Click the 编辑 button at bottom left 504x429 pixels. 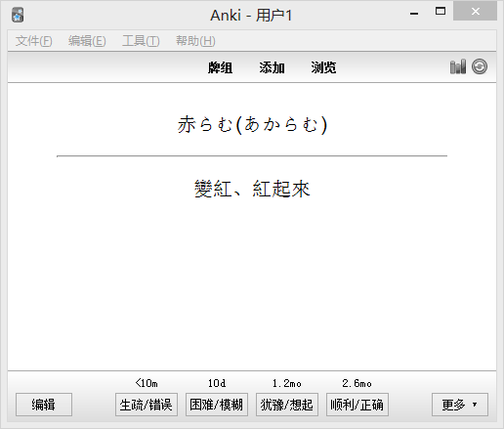click(44, 405)
